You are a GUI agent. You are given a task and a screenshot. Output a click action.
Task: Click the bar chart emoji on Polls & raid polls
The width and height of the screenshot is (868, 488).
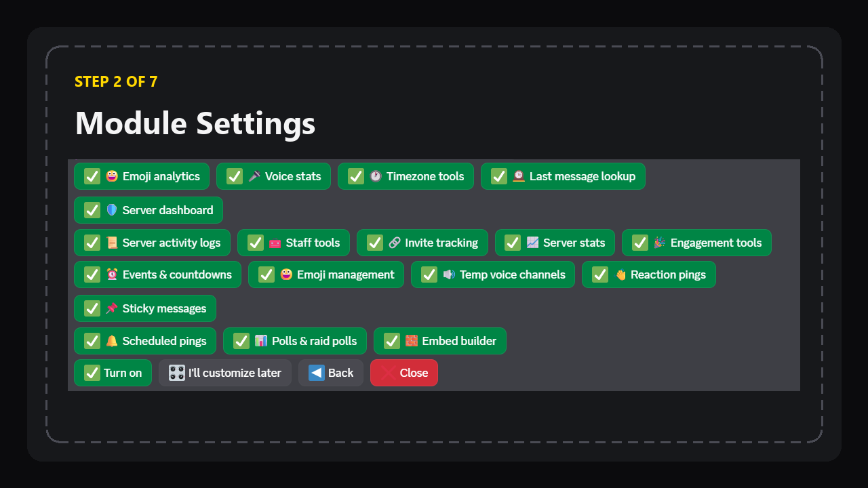click(x=261, y=341)
